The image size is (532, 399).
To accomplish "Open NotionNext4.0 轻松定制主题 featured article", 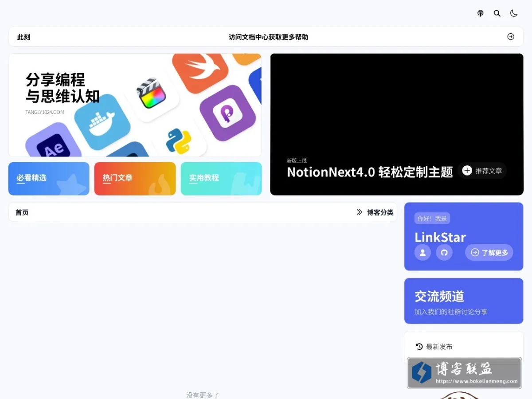I will coord(370,172).
